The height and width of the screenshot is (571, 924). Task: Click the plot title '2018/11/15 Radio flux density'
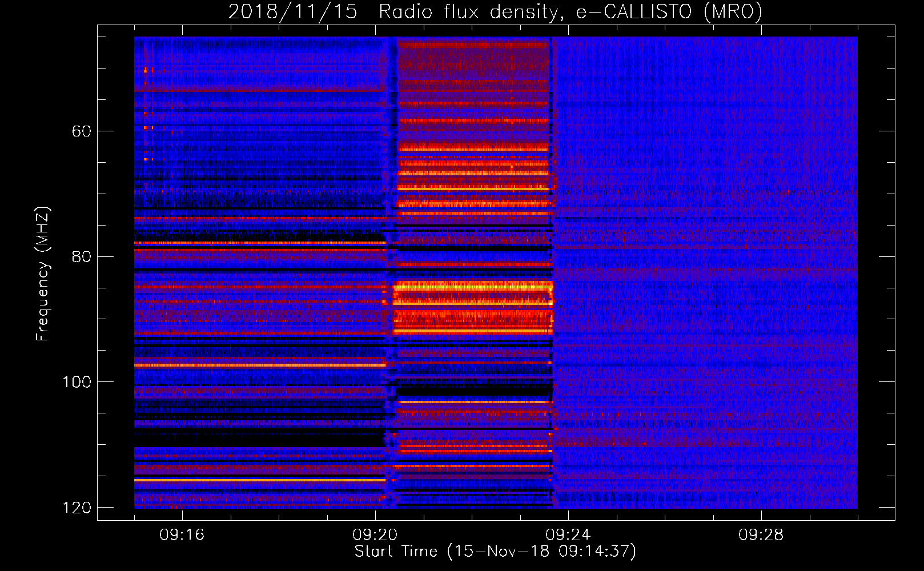495,11
